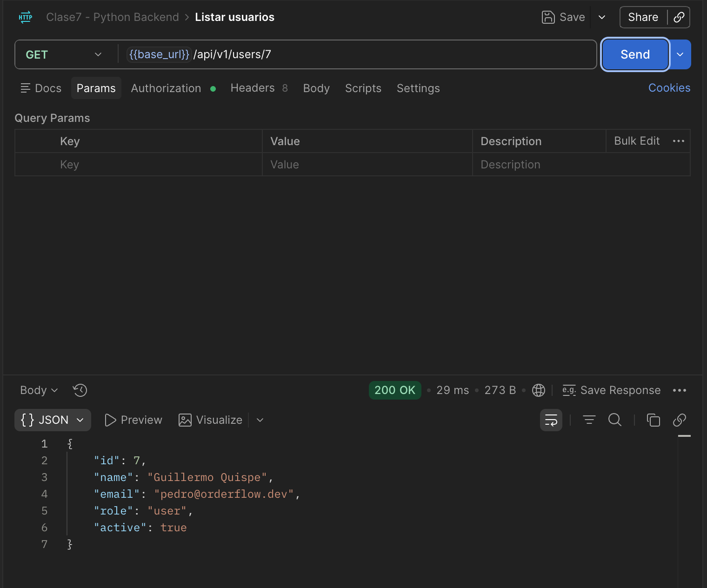Screen dimensions: 707x588
Task: Open the Cookies link
Action: [x=669, y=88]
